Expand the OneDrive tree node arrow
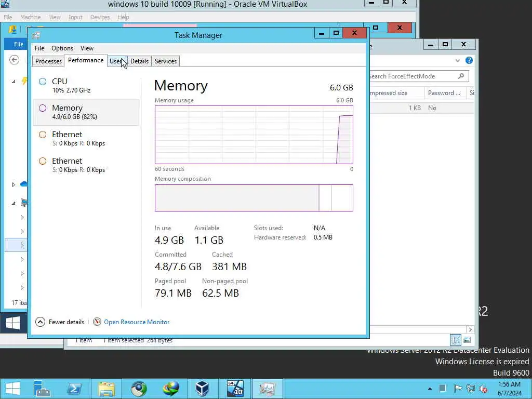532x399 pixels. click(14, 184)
